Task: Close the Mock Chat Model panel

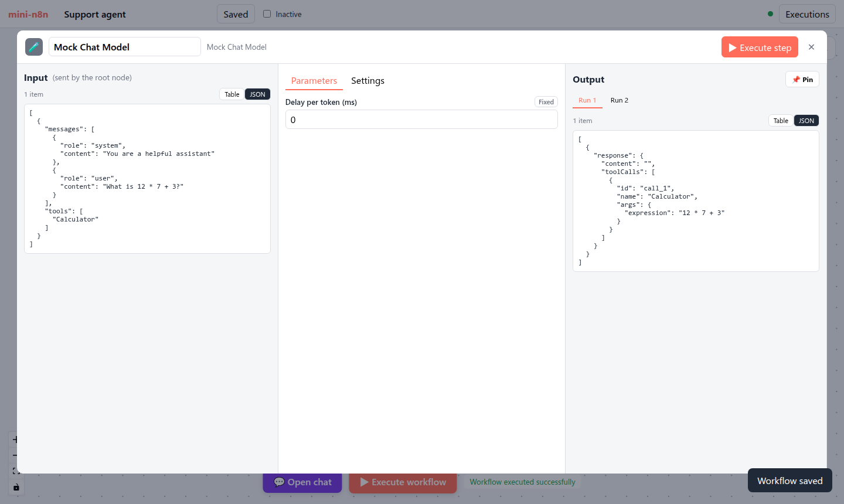Action: 811,47
